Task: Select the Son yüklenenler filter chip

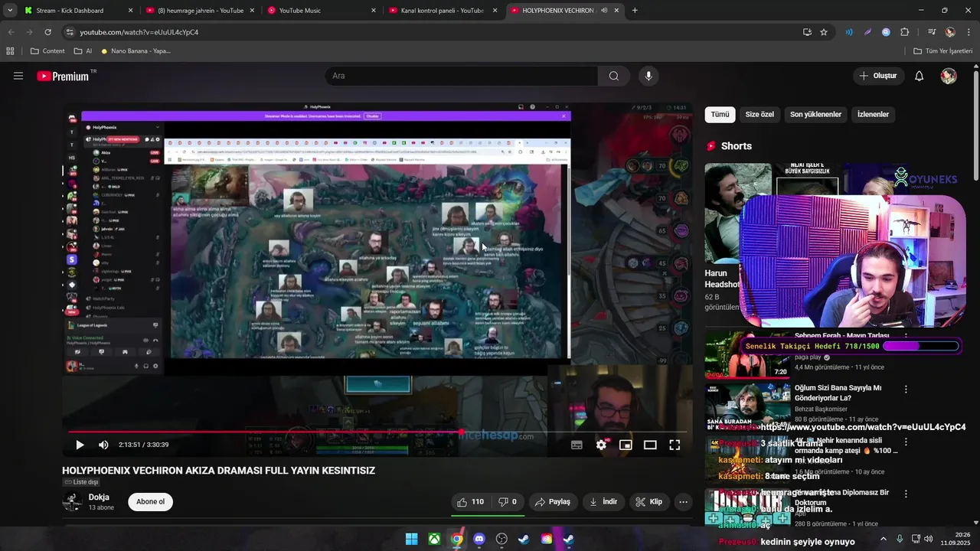Action: pos(815,115)
